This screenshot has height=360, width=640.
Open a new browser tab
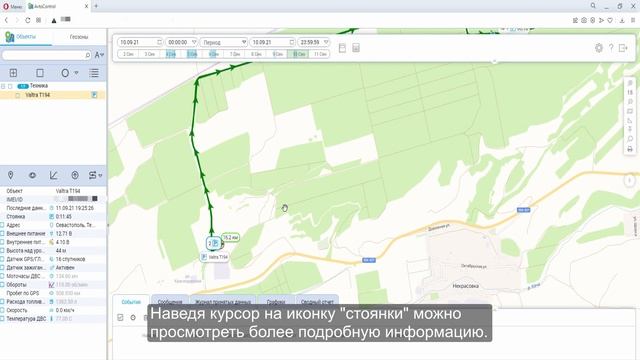click(x=96, y=6)
